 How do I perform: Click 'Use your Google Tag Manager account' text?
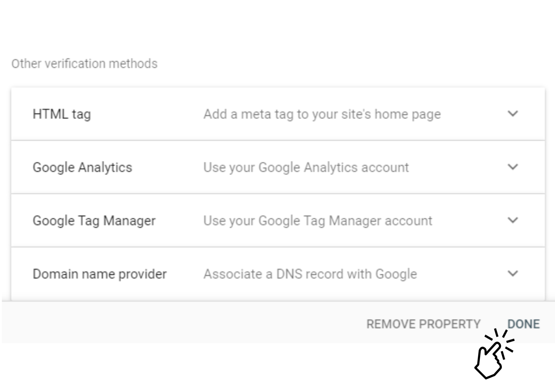(x=318, y=221)
